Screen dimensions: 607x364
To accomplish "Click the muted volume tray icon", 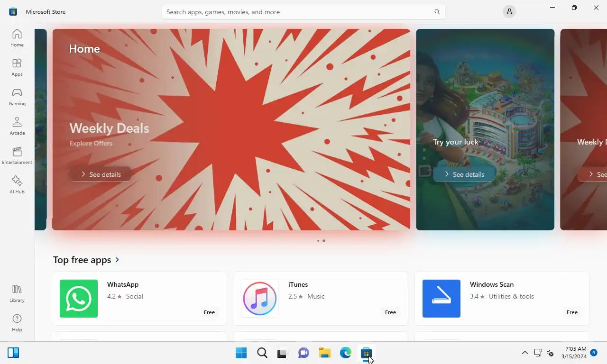I will click(551, 353).
